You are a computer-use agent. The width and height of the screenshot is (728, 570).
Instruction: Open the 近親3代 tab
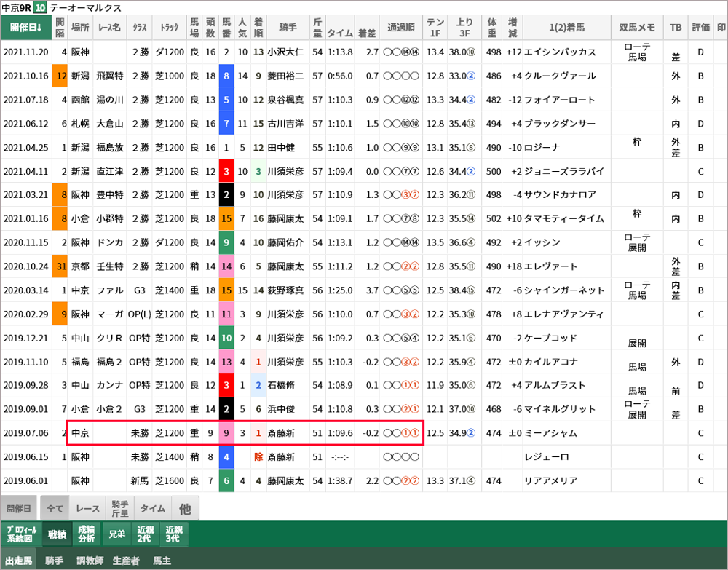[x=174, y=534]
